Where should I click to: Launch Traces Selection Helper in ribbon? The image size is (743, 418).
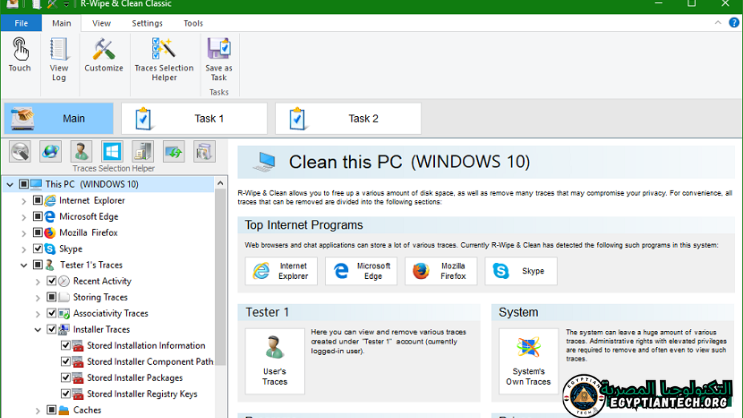[162, 58]
